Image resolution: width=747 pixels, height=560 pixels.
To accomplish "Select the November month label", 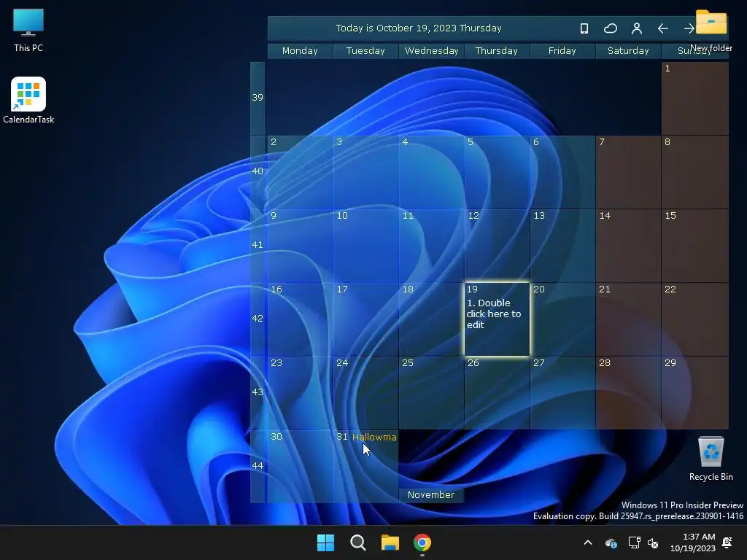I will coord(431,495).
